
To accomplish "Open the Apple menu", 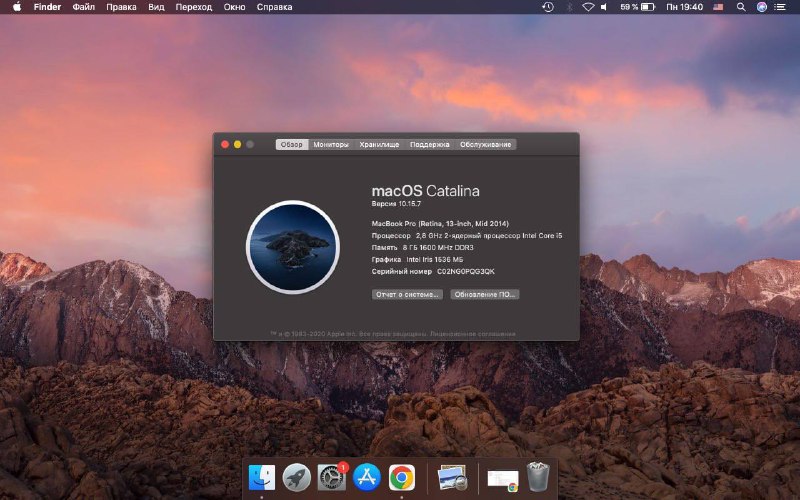I will tap(17, 7).
